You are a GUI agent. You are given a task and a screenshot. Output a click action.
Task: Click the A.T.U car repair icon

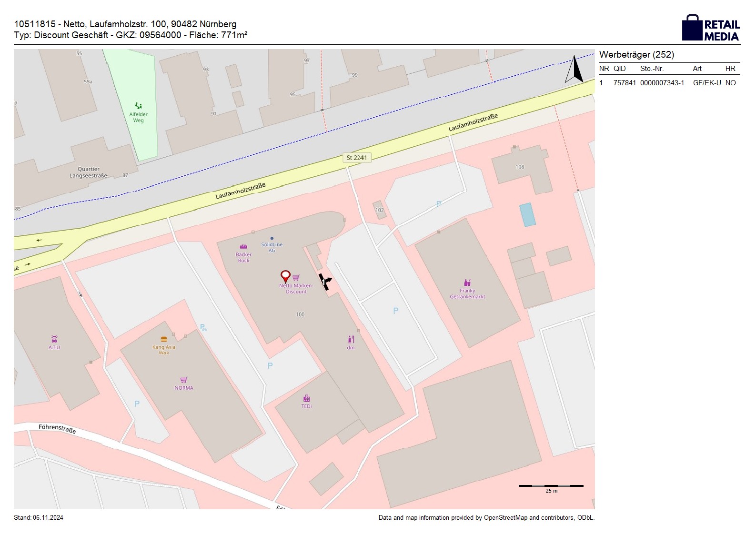pos(54,339)
